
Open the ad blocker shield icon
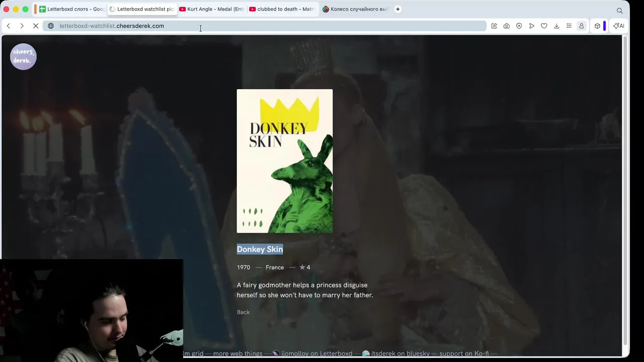point(519,26)
